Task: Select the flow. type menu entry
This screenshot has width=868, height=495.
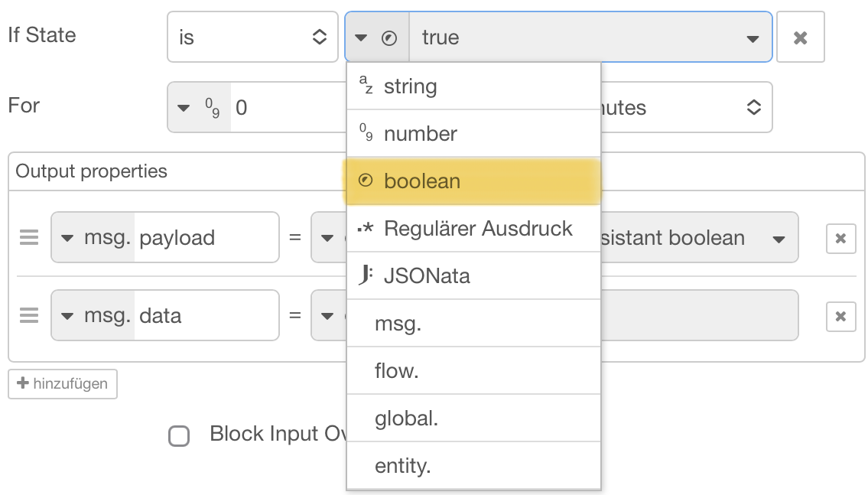Action: [396, 371]
